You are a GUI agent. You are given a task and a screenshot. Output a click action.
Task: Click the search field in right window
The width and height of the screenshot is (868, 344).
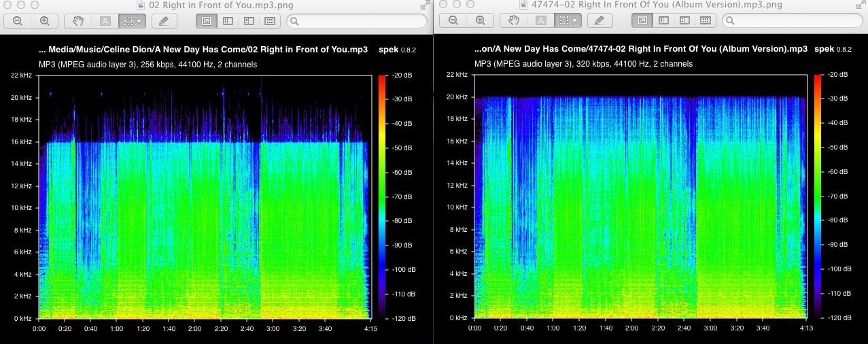click(793, 20)
